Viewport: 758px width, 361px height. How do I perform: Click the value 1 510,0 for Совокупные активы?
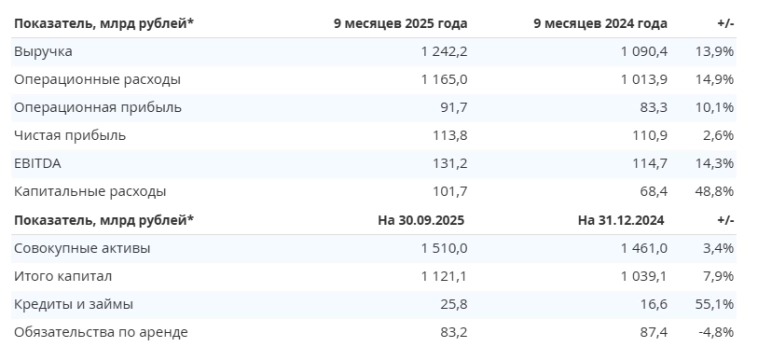coord(444,248)
